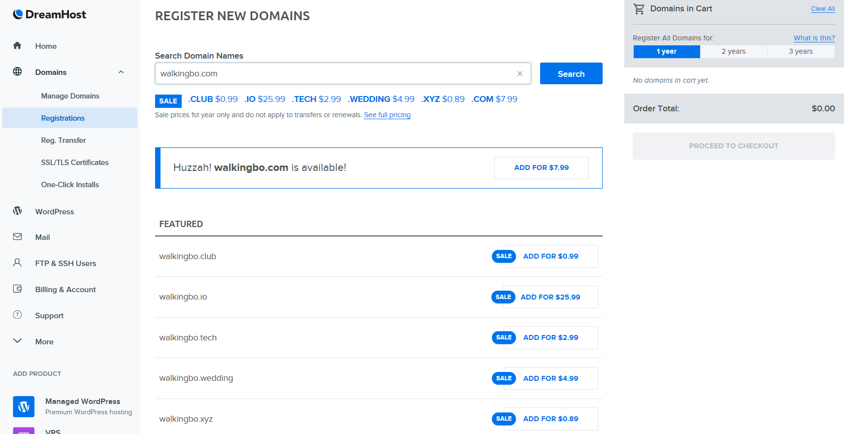
Task: Click Order Total $0.00 amount
Action: [x=823, y=108]
